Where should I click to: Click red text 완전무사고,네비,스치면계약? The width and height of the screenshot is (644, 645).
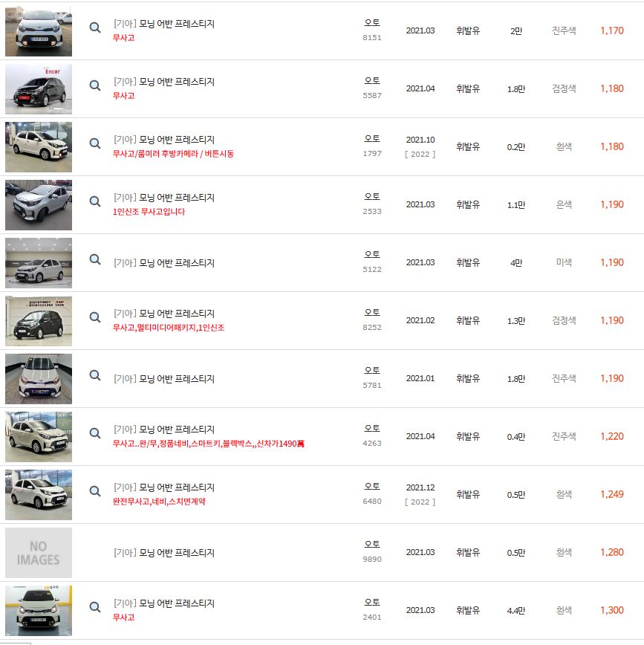(x=159, y=502)
